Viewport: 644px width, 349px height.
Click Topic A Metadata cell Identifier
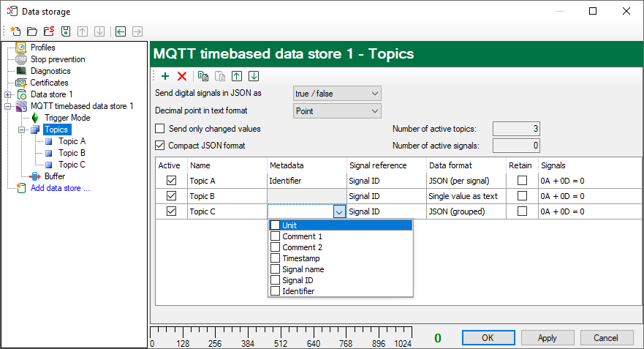307,181
